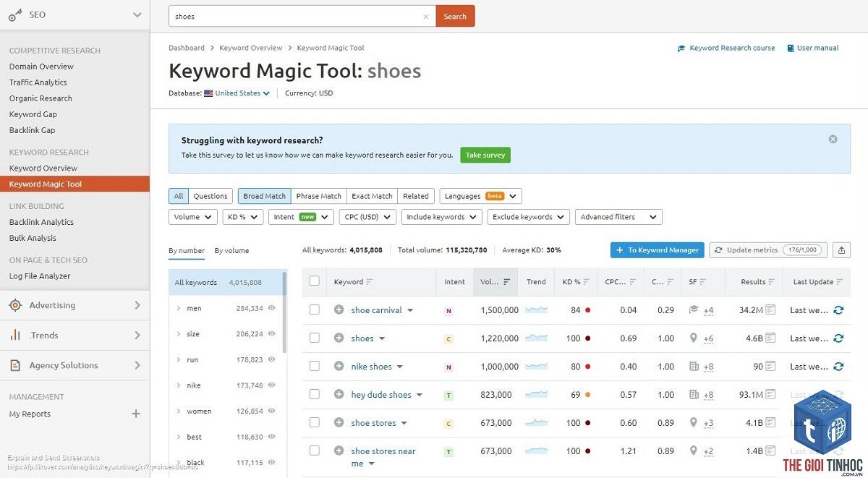Click To Keyword Manager button
Image resolution: width=868 pixels, height=478 pixels.
point(658,249)
